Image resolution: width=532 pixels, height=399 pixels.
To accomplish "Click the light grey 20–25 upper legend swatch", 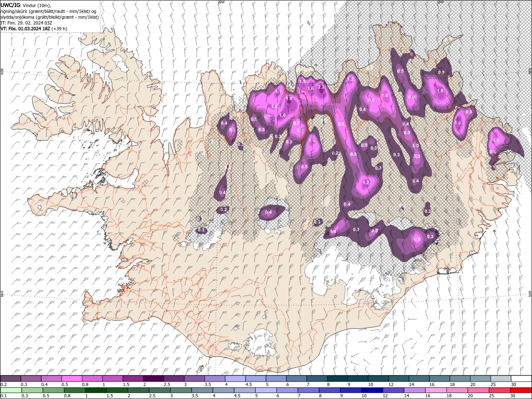I will (x=481, y=379).
